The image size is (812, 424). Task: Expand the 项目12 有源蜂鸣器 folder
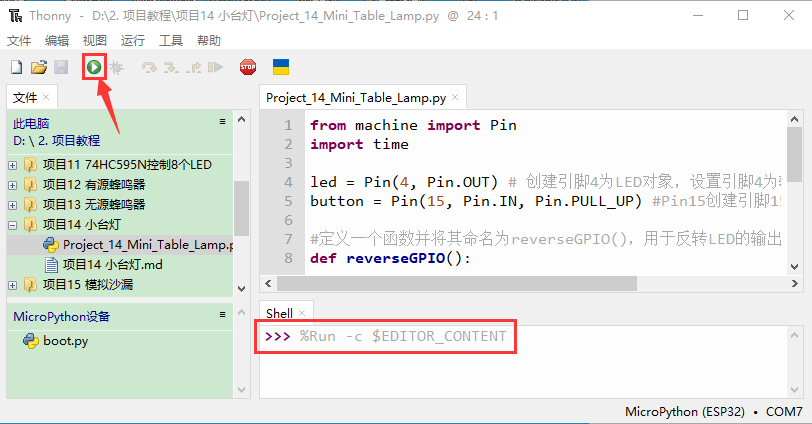(13, 184)
